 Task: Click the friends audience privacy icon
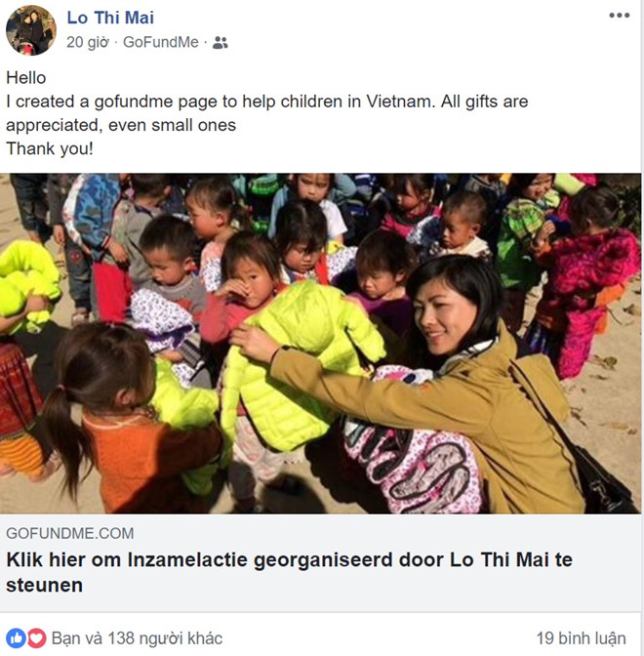click(220, 42)
